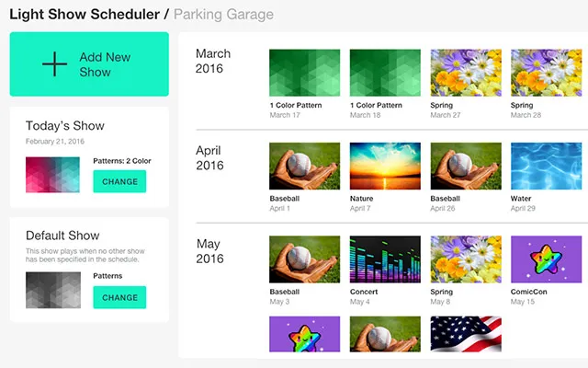Open the American flag show thumbnail
588x368 pixels.
point(466,334)
